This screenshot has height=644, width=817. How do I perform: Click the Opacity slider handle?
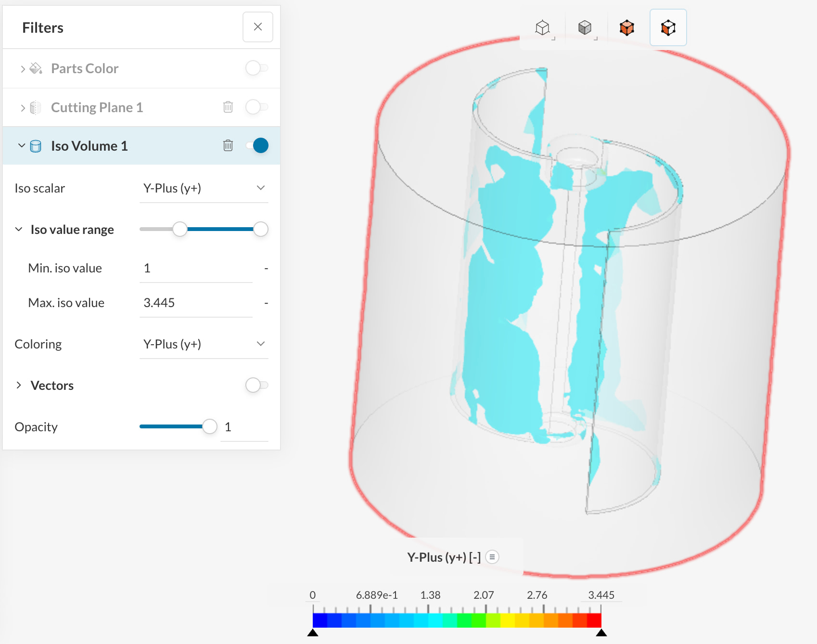[x=210, y=426]
